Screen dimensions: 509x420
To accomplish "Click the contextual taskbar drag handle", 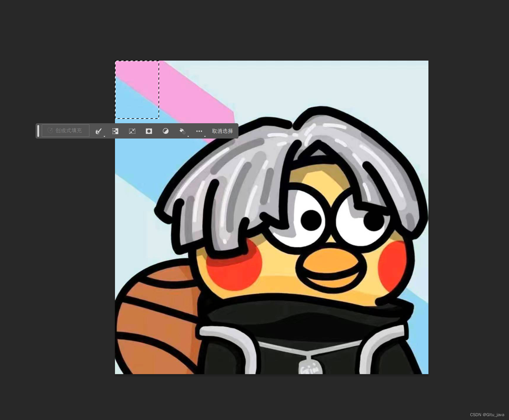I will [38, 131].
